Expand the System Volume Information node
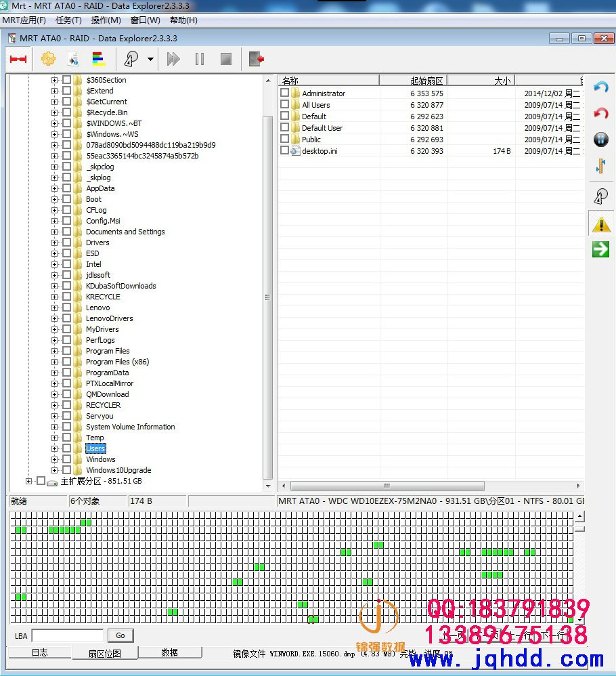This screenshot has height=676, width=616. (54, 427)
